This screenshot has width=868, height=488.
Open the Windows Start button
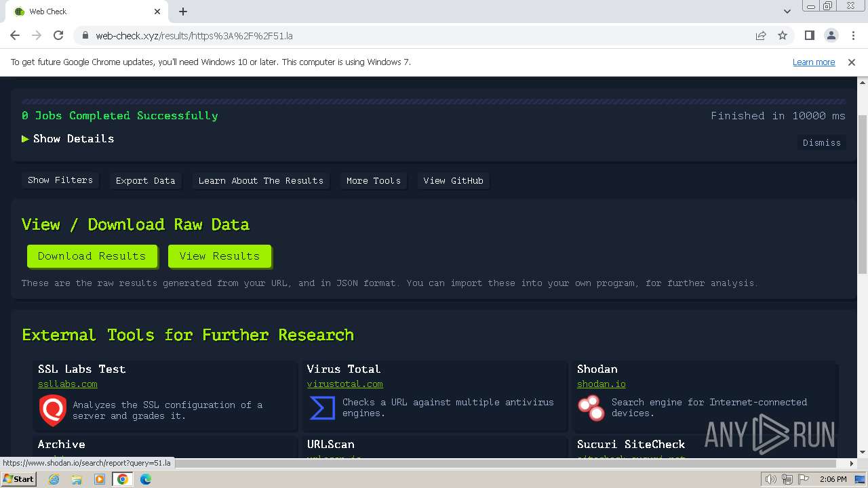pos(19,479)
